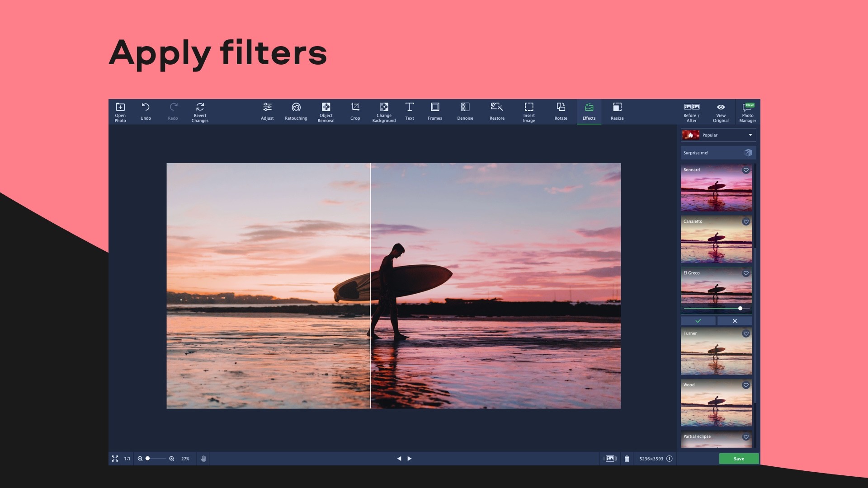Show next photo with forward arrow
The image size is (868, 488).
point(410,458)
